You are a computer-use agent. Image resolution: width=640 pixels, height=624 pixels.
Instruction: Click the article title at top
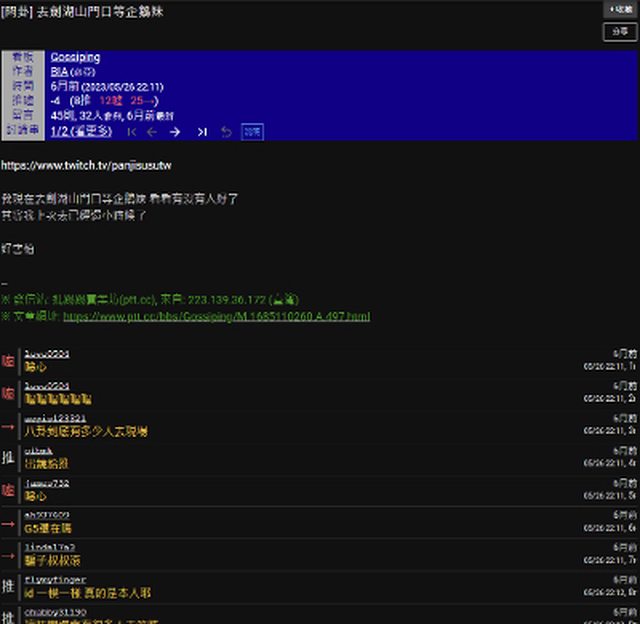pos(82,11)
